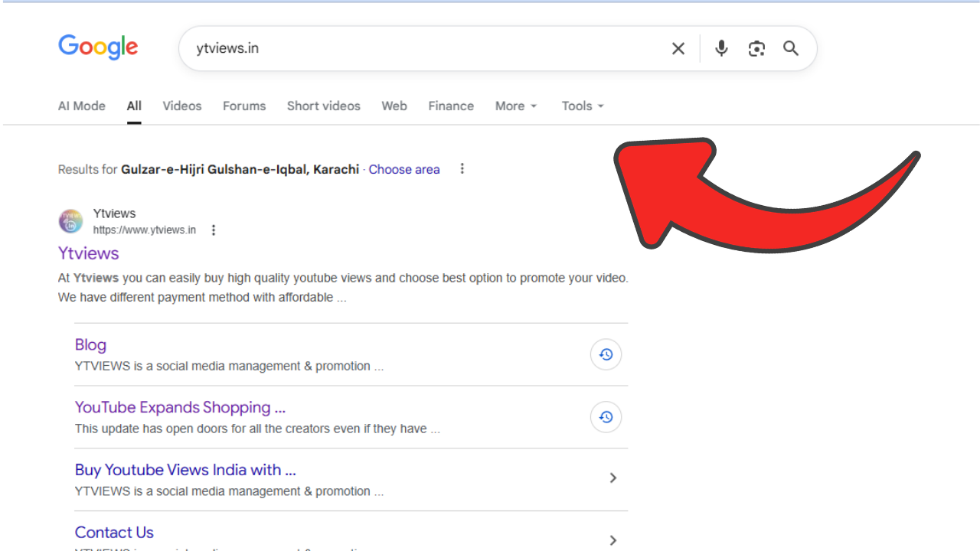The image size is (980, 551).
Task: Open the Ytviews main result title
Action: pos(89,253)
